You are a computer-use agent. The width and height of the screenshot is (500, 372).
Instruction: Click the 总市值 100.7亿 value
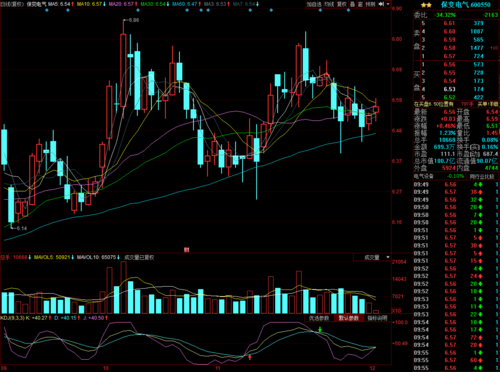[445, 161]
